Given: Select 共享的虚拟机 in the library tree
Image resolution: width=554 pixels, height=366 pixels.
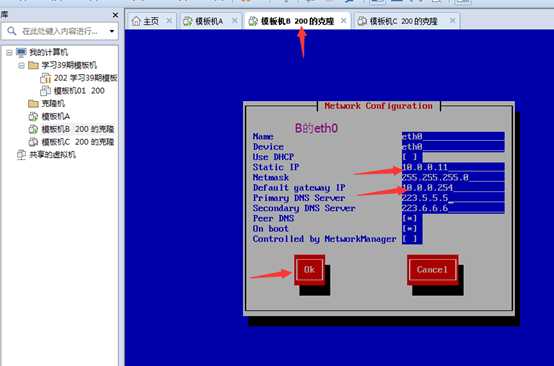Looking at the screenshot, I should click(x=53, y=155).
